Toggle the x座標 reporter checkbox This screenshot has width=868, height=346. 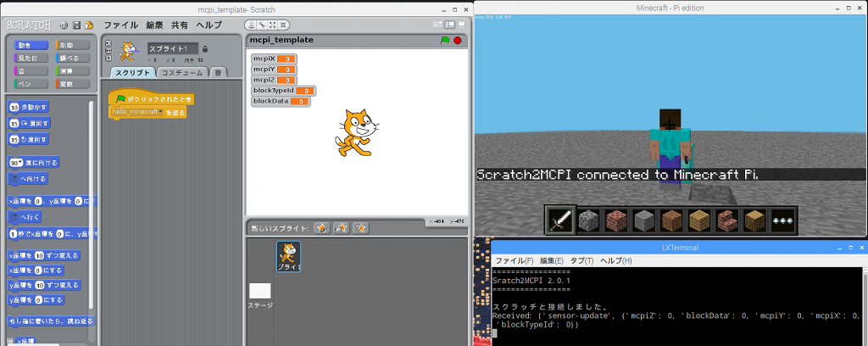(x=10, y=341)
